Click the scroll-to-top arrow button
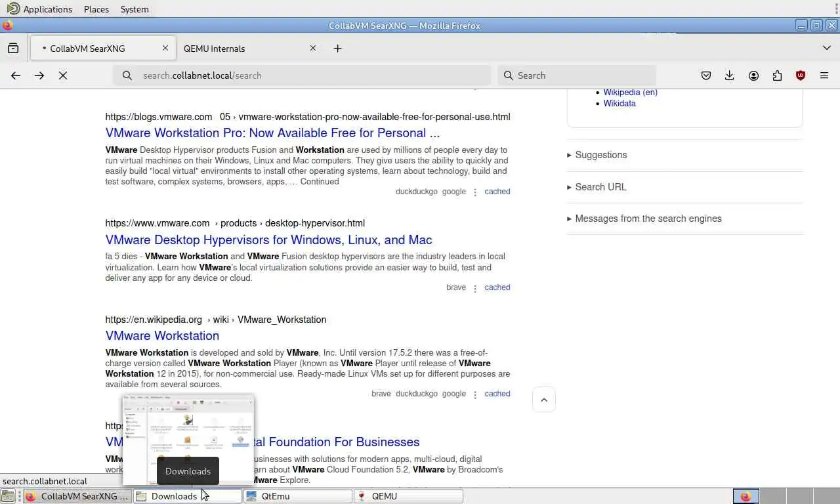The width and height of the screenshot is (840, 504). click(544, 400)
